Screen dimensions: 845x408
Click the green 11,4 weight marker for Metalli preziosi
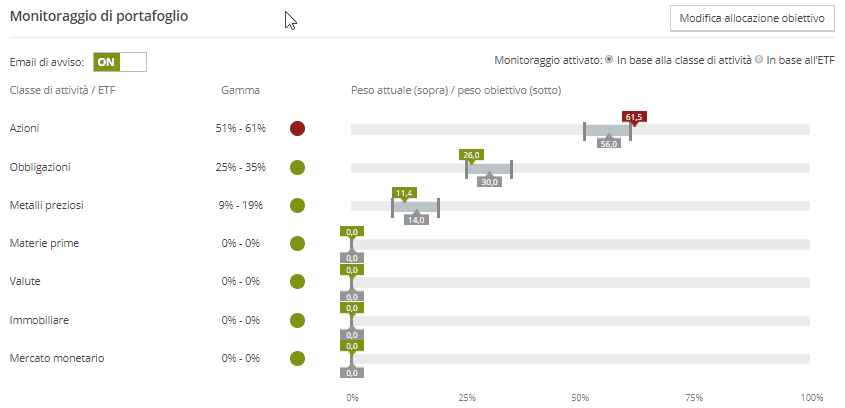click(404, 193)
